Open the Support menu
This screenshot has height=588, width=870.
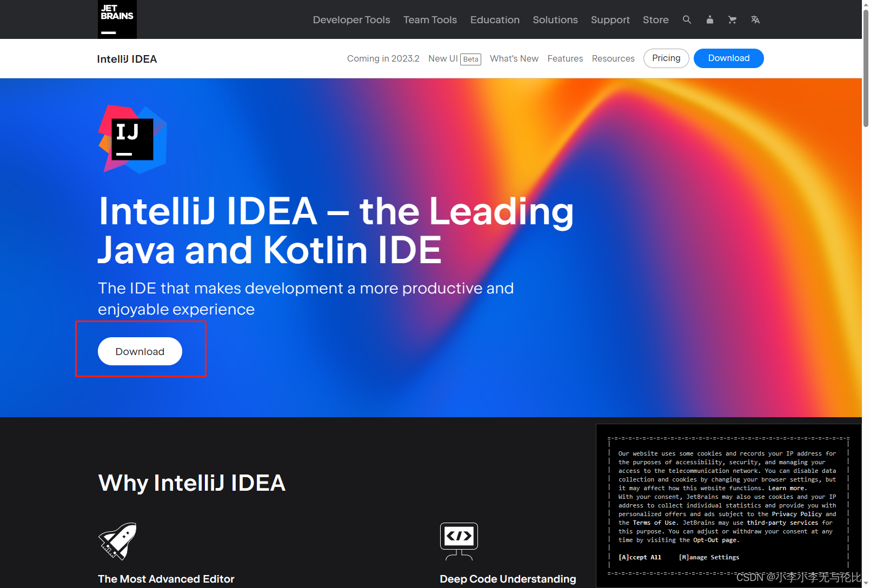610,19
